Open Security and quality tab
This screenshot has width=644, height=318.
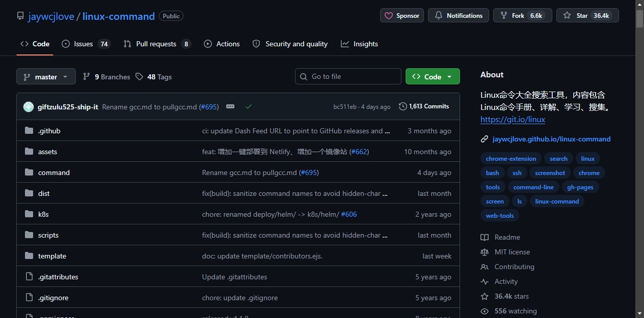[x=290, y=44]
